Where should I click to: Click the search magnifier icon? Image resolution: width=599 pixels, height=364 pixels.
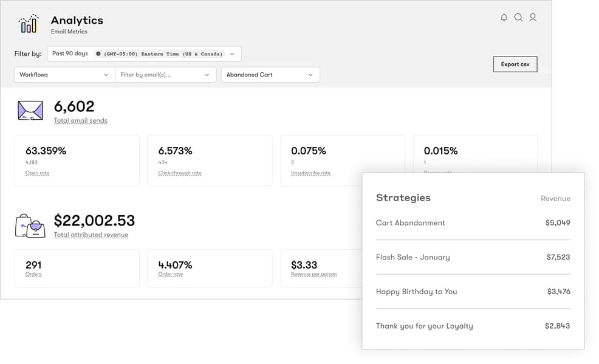tap(518, 18)
